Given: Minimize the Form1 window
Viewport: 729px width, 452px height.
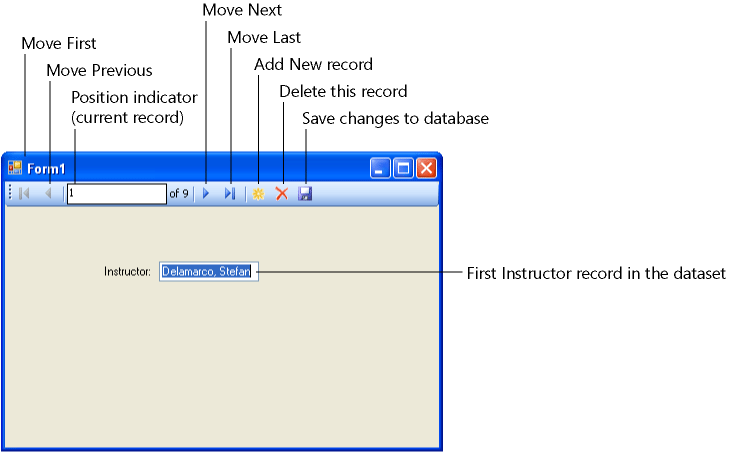Looking at the screenshot, I should point(380,168).
